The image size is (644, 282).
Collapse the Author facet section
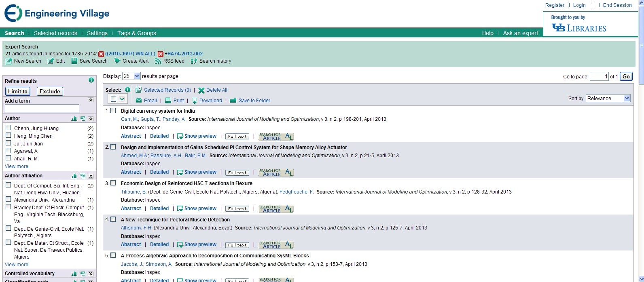(91, 119)
